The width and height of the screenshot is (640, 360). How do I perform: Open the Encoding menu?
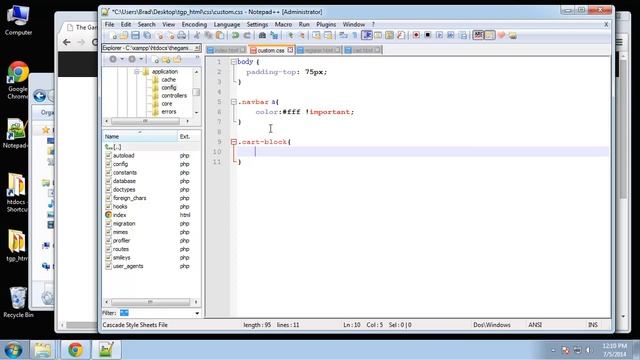[194, 24]
